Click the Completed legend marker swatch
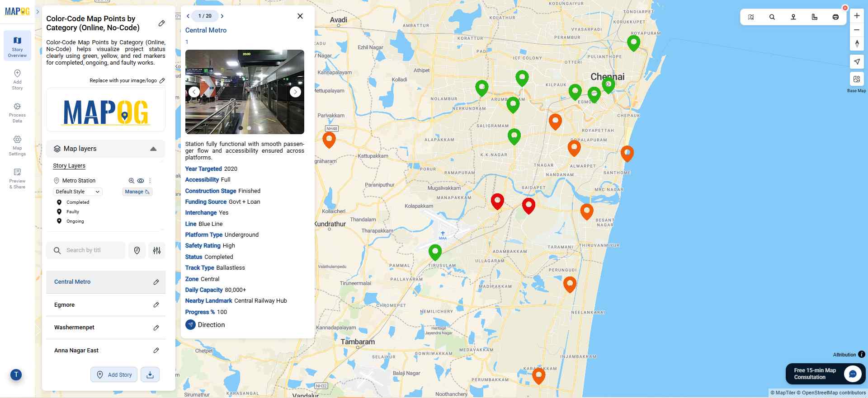Viewport: 868px width, 398px height. pos(59,202)
